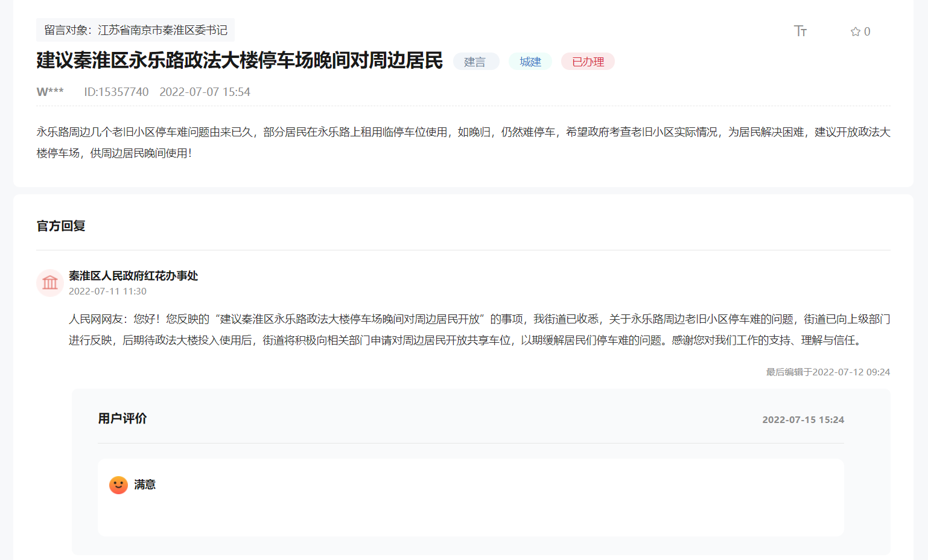Open the 秦淮区人民政府红花办事处 profile name
The height and width of the screenshot is (560, 928).
click(133, 276)
